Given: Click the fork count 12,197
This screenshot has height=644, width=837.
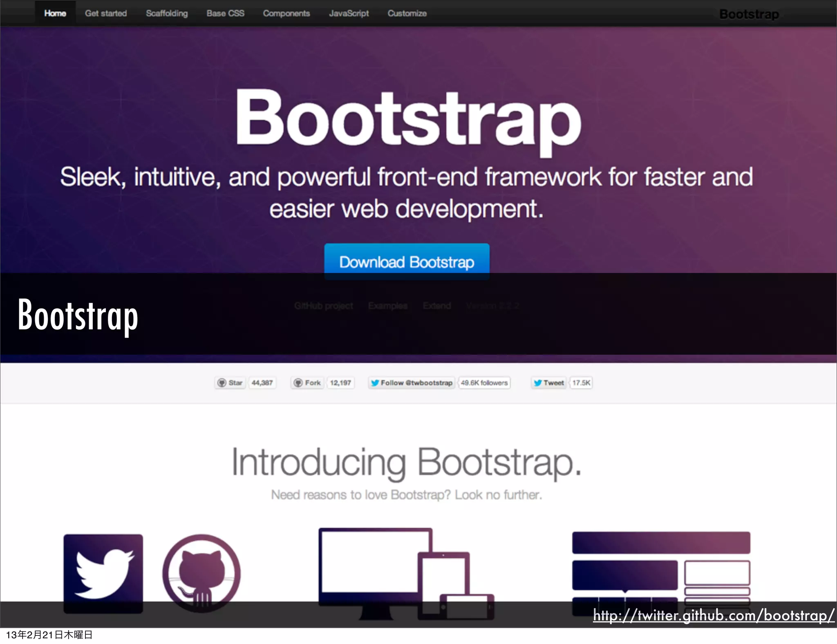Looking at the screenshot, I should coord(340,383).
